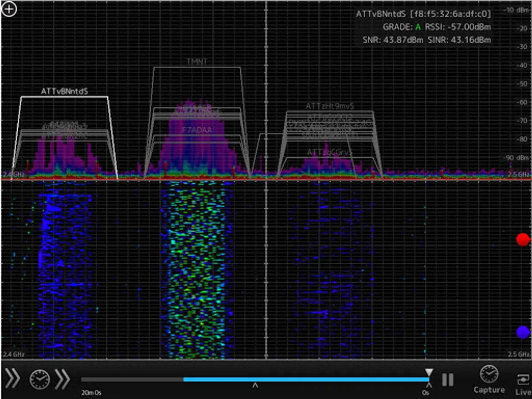This screenshot has width=532, height=399.
Task: Click the blue portion of the timeline bar
Action: pos(306,379)
